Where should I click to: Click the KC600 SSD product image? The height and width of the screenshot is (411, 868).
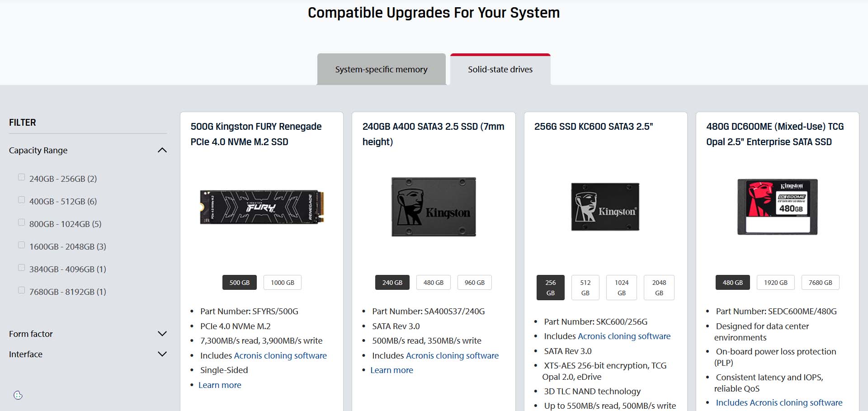click(605, 207)
